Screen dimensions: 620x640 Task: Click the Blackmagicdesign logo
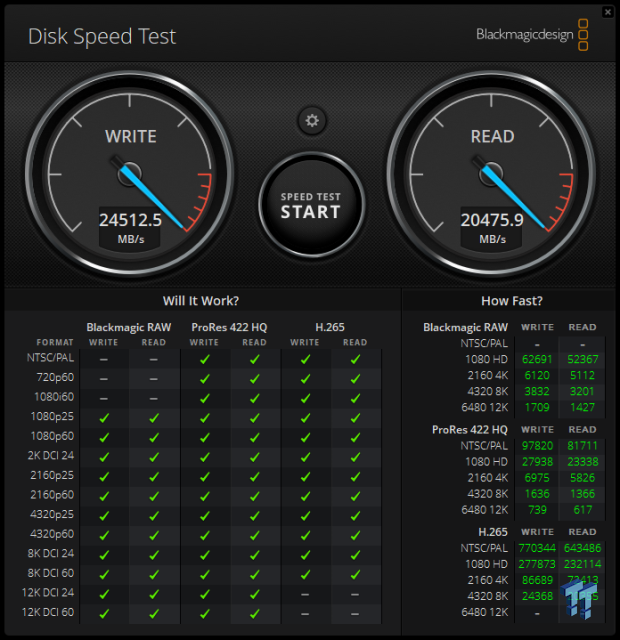click(532, 35)
